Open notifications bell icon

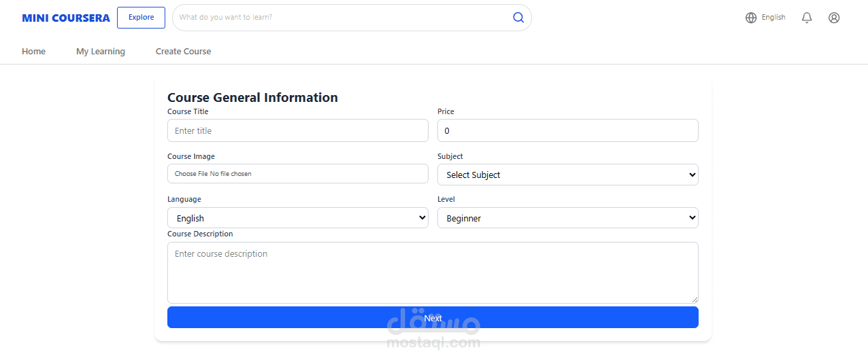tap(807, 18)
